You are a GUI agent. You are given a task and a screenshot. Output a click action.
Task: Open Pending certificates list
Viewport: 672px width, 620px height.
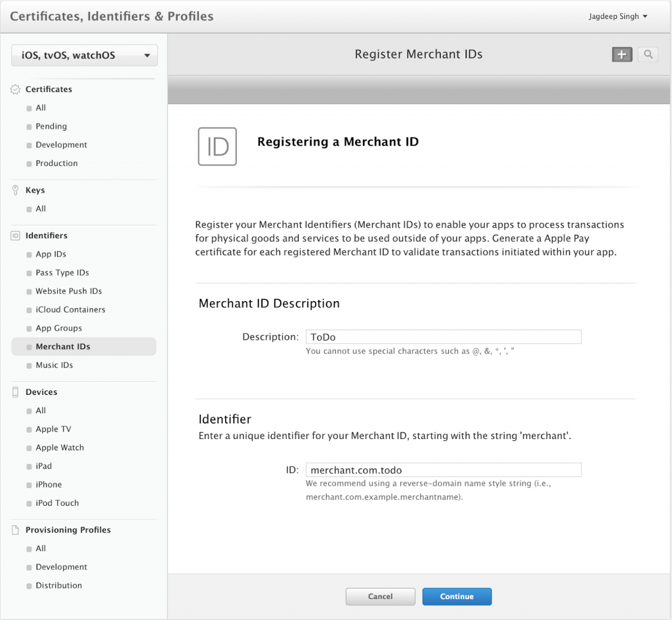pyautogui.click(x=51, y=126)
